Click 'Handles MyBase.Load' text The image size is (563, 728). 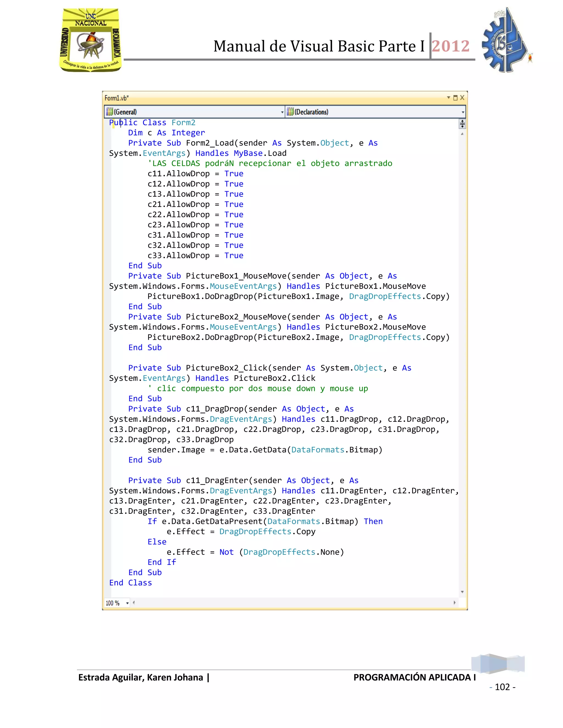tap(241, 153)
